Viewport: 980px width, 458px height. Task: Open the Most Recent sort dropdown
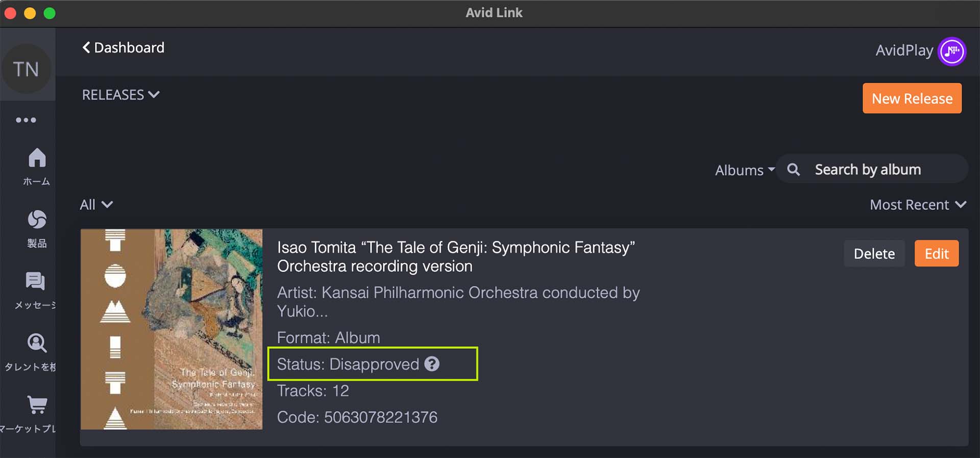tap(918, 205)
